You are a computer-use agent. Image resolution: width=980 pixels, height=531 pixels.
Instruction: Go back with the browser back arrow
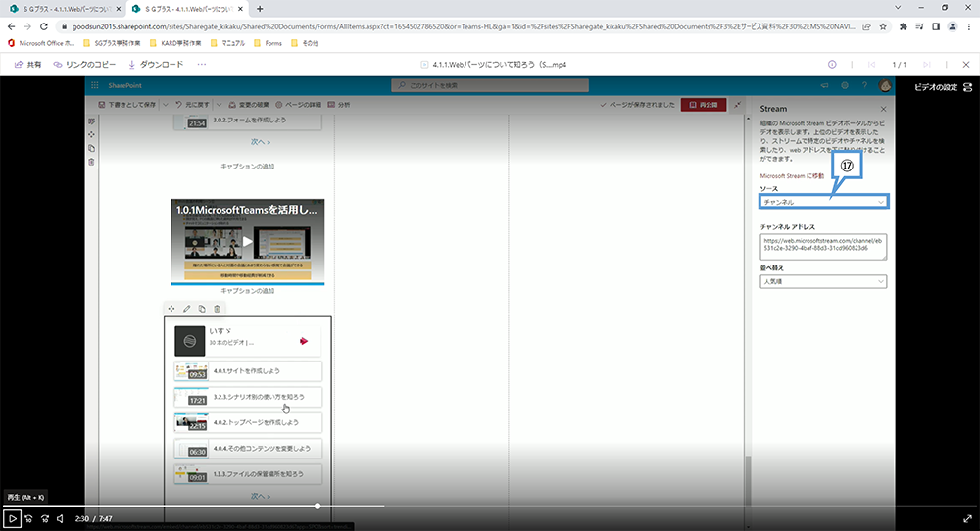coord(11,26)
